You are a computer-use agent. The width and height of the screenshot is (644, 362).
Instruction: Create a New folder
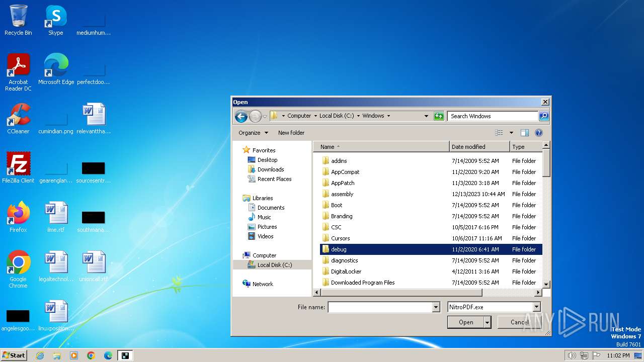tap(291, 133)
